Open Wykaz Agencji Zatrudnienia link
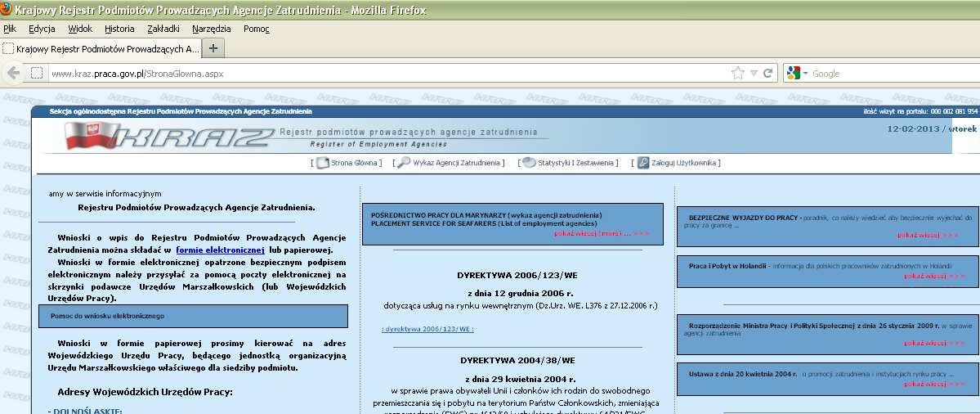Image resolution: width=980 pixels, height=414 pixels. point(457,163)
